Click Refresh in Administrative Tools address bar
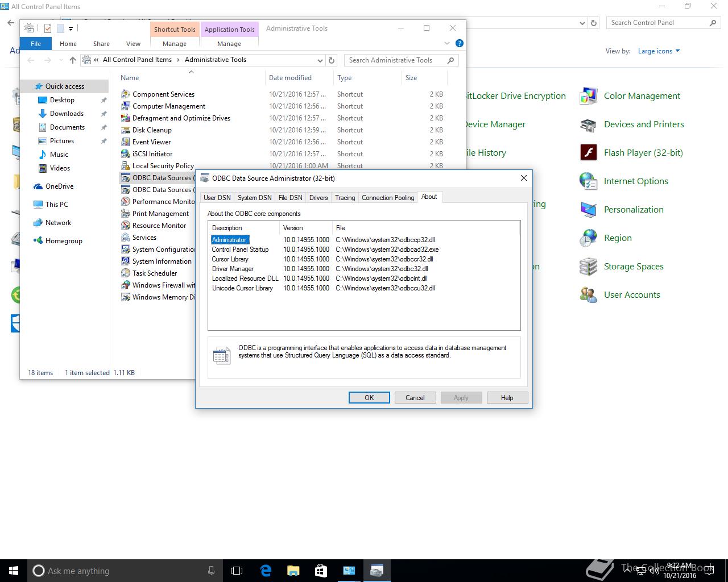Screen dimensions: 728x582 pyautogui.click(x=332, y=60)
